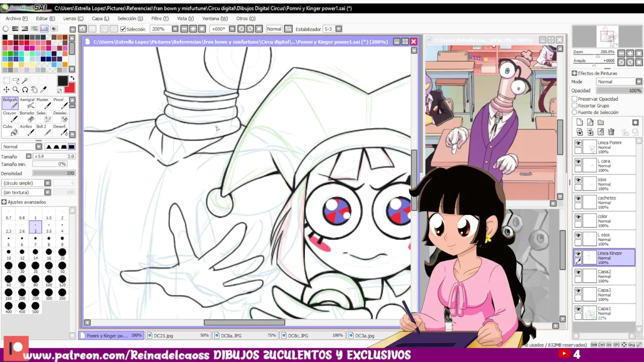This screenshot has height=362, width=644.
Task: Hide the Capa1 layer
Action: [578, 309]
